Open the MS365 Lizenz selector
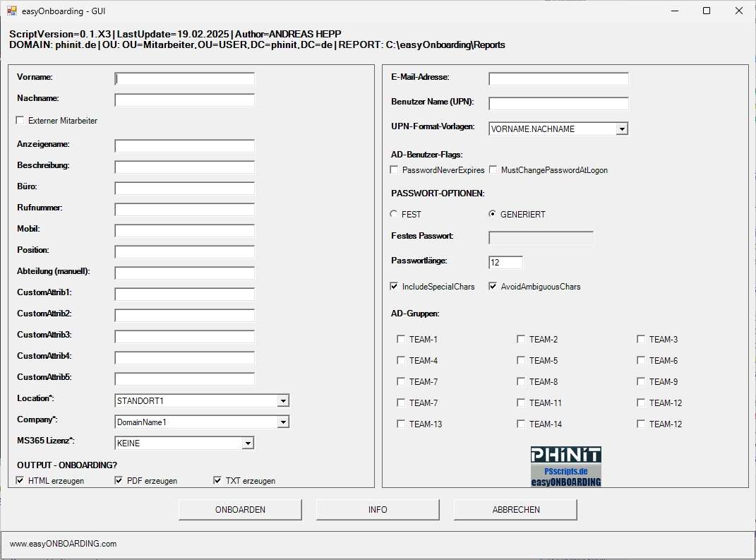The image size is (756, 560). pyautogui.click(x=248, y=443)
